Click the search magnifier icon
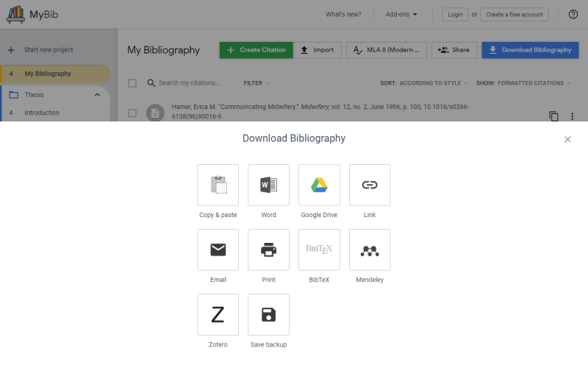The width and height of the screenshot is (588, 368). [151, 83]
